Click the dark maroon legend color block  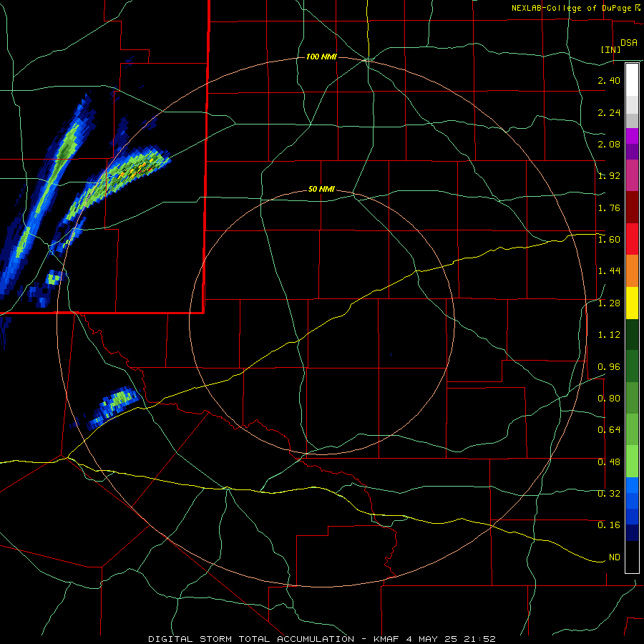click(632, 208)
